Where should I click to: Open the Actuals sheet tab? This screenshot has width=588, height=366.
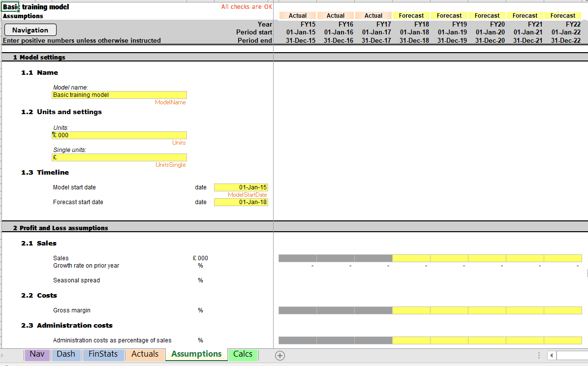(x=145, y=354)
